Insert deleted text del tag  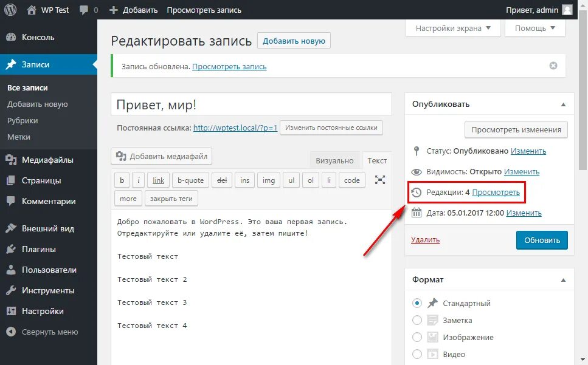[x=222, y=180]
